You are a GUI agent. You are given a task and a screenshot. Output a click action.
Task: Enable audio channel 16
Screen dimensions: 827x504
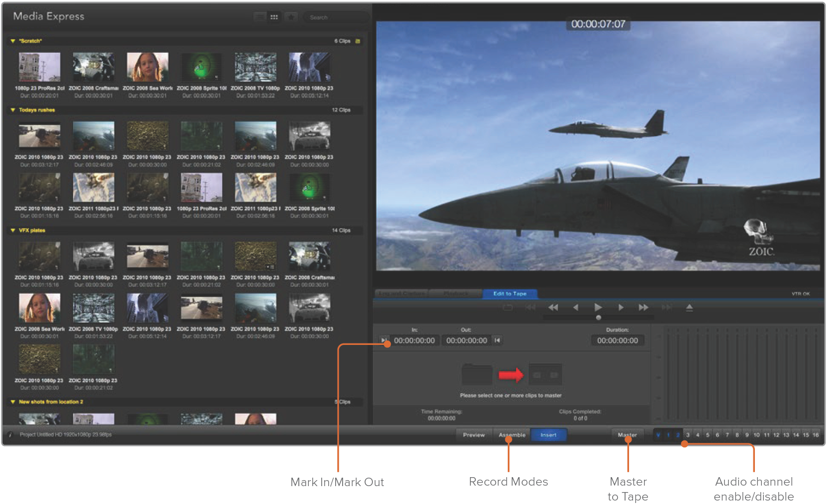pyautogui.click(x=816, y=435)
